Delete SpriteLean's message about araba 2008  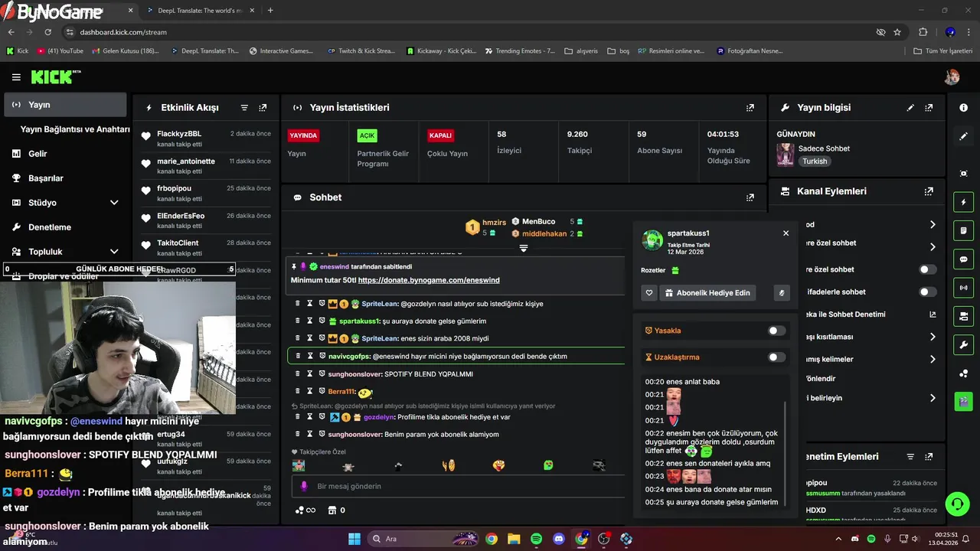pos(298,338)
